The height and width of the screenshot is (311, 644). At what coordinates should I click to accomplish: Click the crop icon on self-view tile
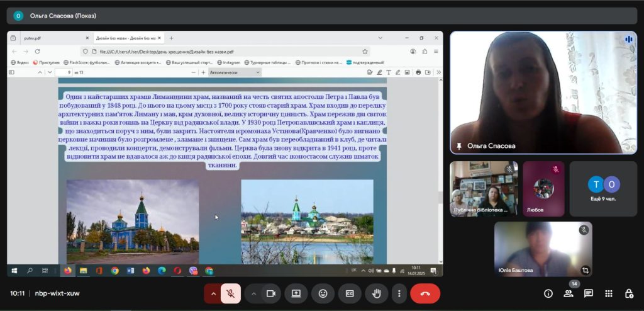coord(585,270)
